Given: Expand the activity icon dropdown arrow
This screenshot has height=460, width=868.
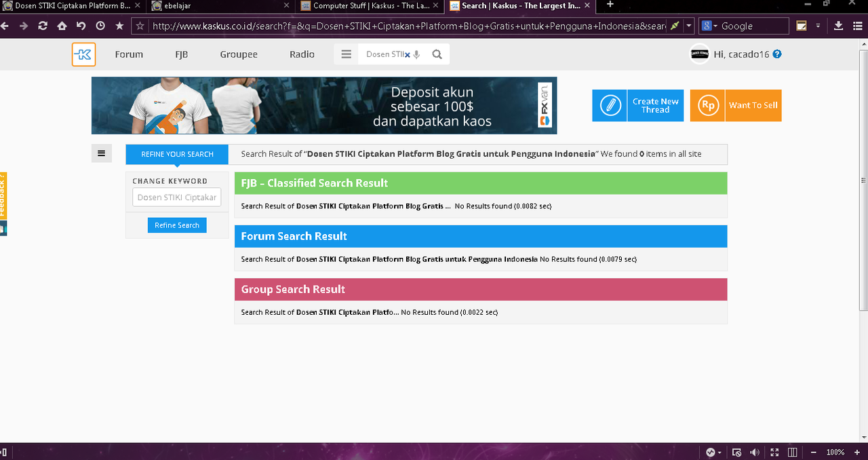Looking at the screenshot, I should tap(719, 452).
